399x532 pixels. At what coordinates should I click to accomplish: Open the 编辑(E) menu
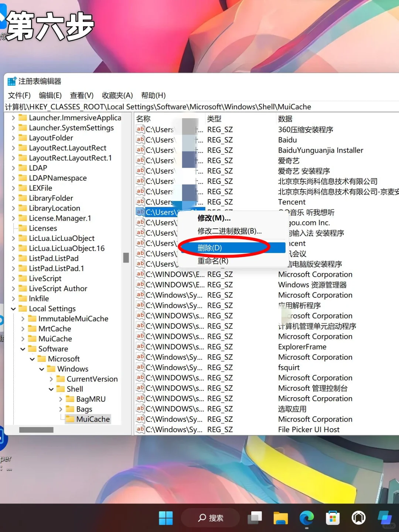[x=50, y=95]
